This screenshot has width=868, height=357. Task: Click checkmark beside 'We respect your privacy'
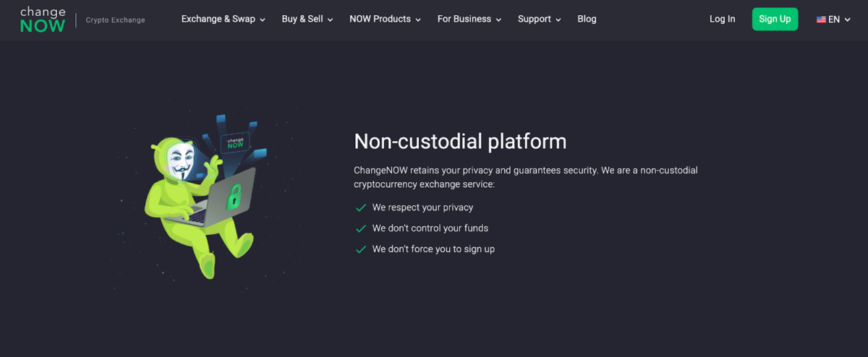(360, 207)
